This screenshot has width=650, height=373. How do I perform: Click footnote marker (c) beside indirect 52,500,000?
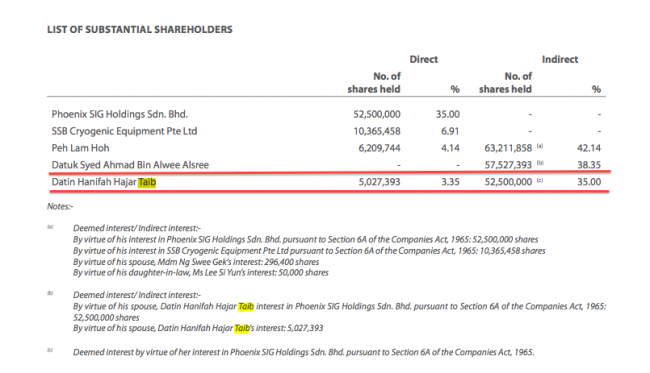tap(540, 180)
